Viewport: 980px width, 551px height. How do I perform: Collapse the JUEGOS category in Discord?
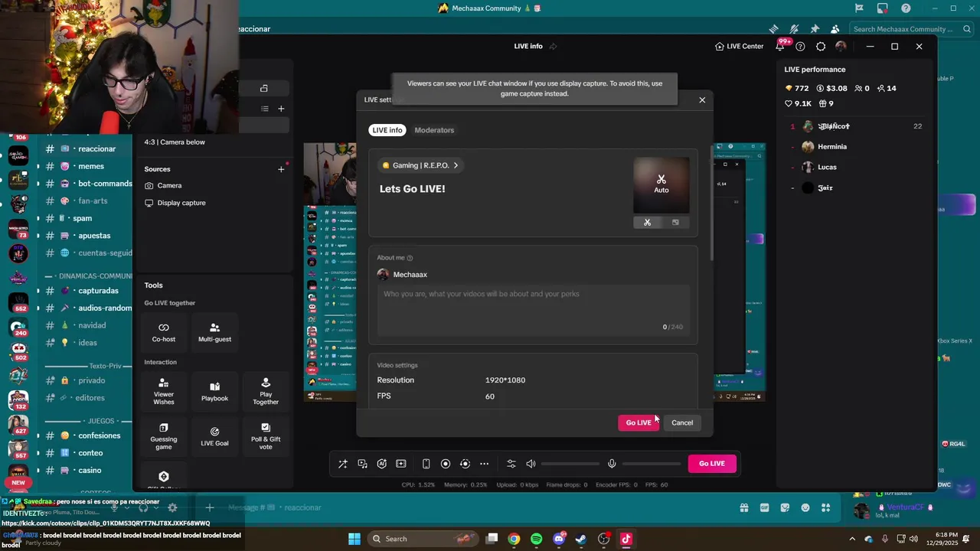click(x=101, y=421)
